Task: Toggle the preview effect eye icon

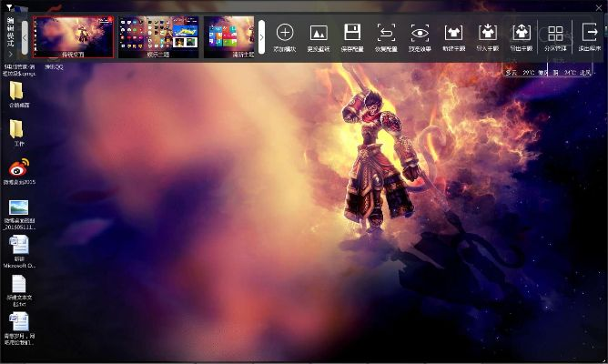Action: (x=420, y=33)
